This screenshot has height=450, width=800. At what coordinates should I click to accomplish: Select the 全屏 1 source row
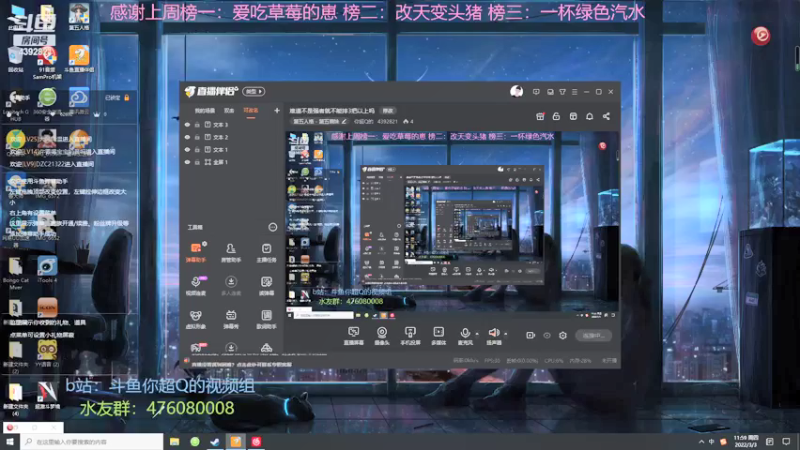click(232, 162)
